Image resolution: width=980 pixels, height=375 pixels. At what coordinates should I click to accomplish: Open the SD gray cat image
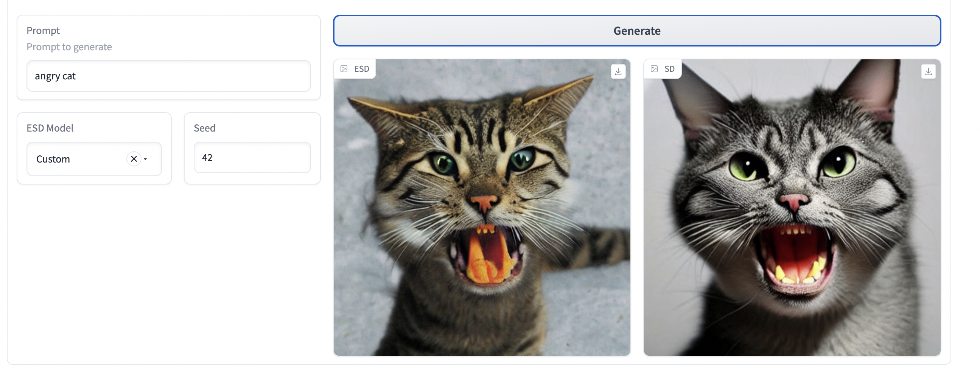[x=792, y=208]
